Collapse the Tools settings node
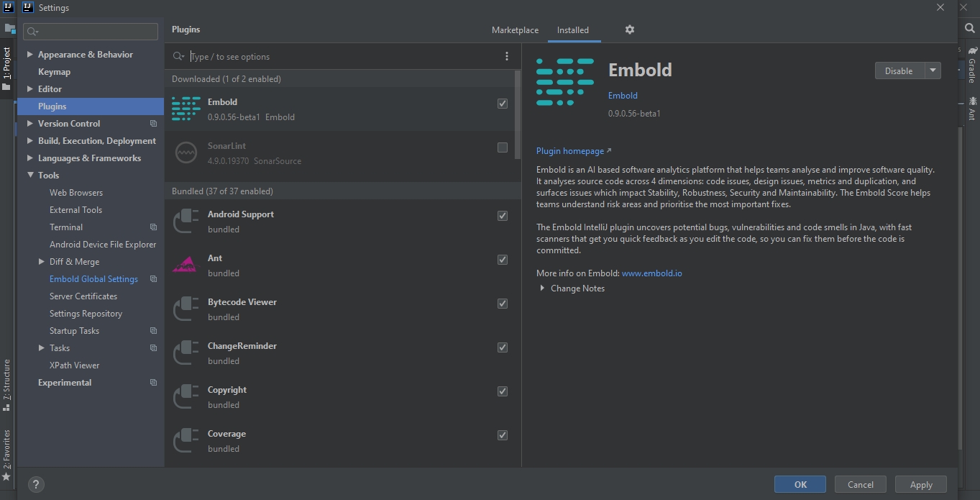This screenshot has width=980, height=500. pos(30,176)
